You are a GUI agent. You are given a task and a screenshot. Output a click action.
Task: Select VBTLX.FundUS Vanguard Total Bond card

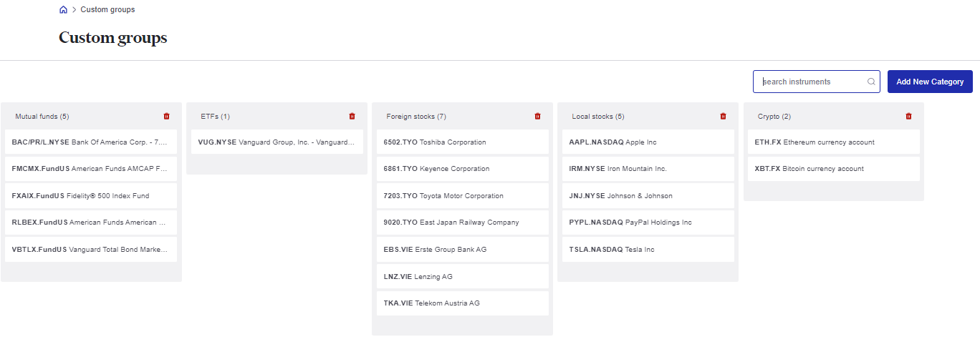91,250
